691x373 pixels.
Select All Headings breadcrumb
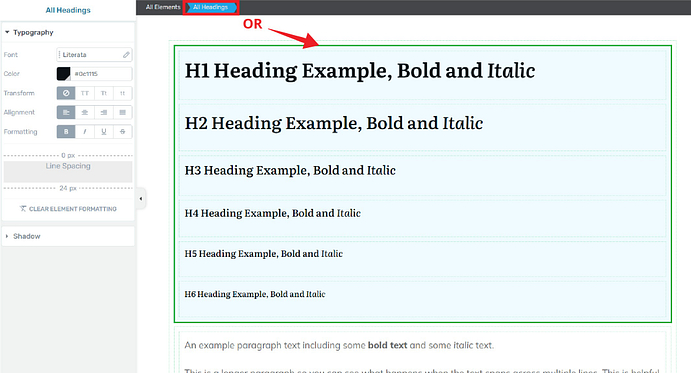coord(210,7)
